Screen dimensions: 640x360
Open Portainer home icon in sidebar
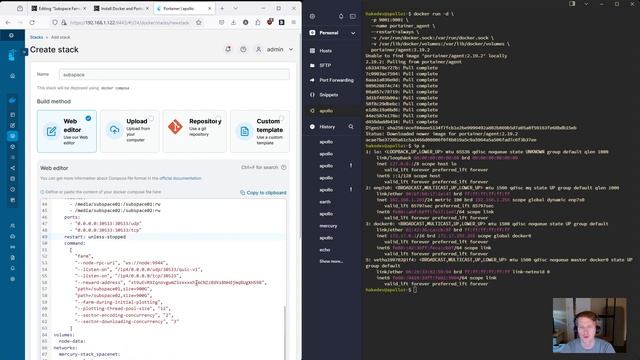click(x=13, y=76)
